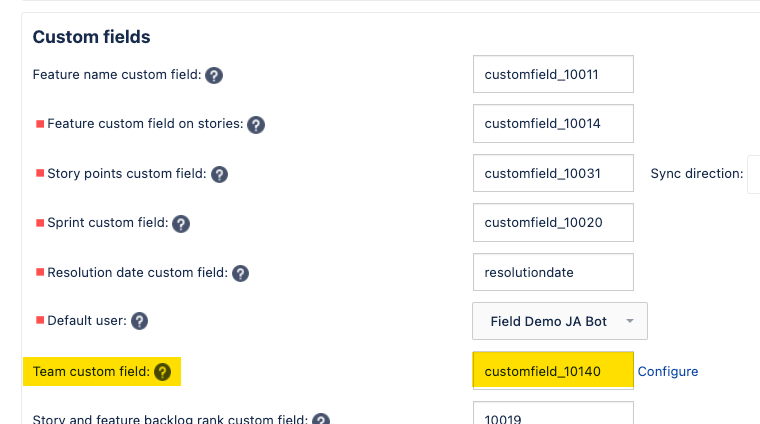Click Story points custom field help icon

(220, 174)
